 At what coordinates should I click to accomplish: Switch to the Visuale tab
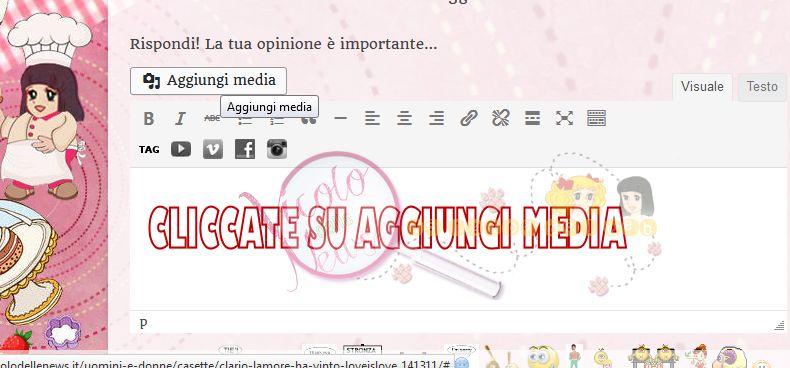point(702,87)
